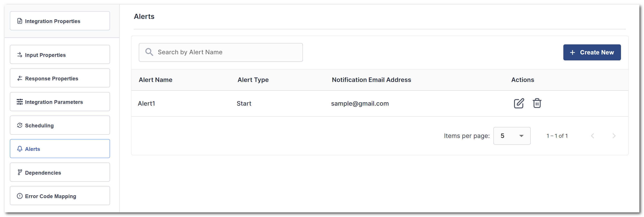The image size is (644, 217).
Task: Open the Items per page dropdown
Action: pos(512,136)
